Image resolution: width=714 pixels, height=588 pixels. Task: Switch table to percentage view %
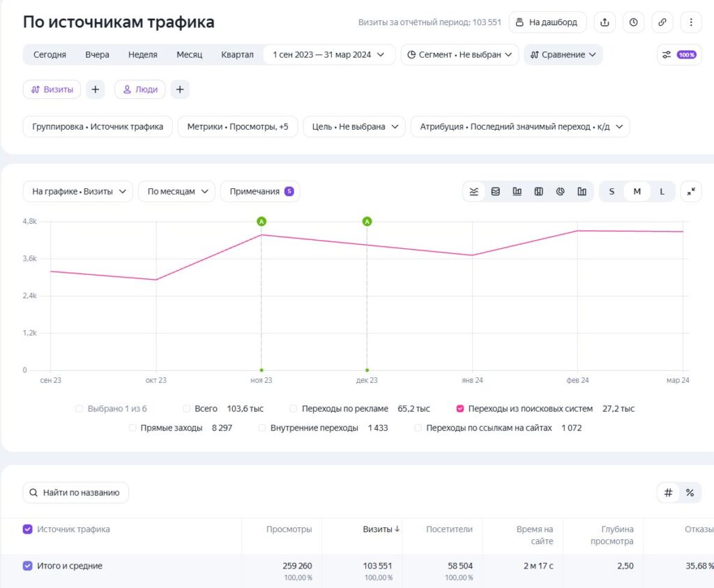(x=690, y=493)
